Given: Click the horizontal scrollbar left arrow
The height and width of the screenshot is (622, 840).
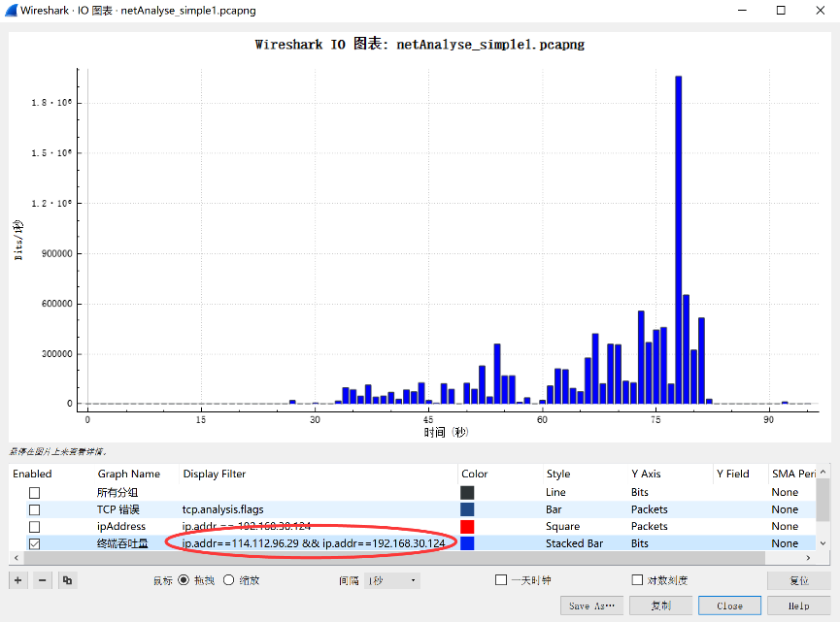Looking at the screenshot, I should [17, 558].
